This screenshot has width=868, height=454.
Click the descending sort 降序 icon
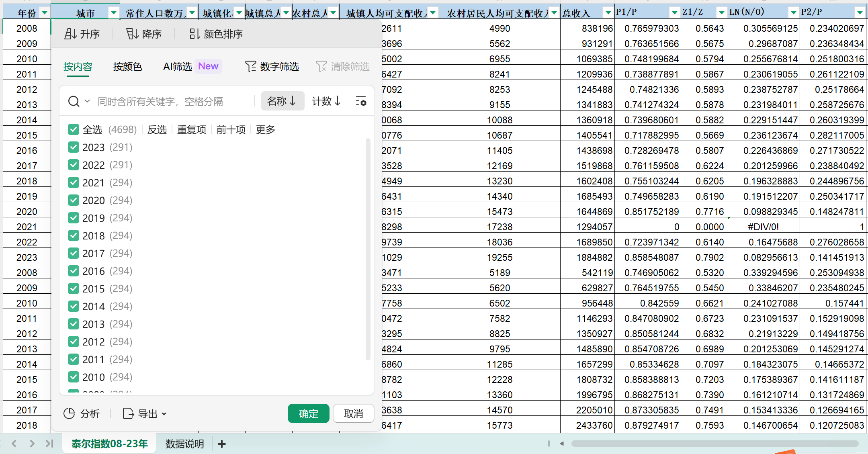tap(132, 34)
